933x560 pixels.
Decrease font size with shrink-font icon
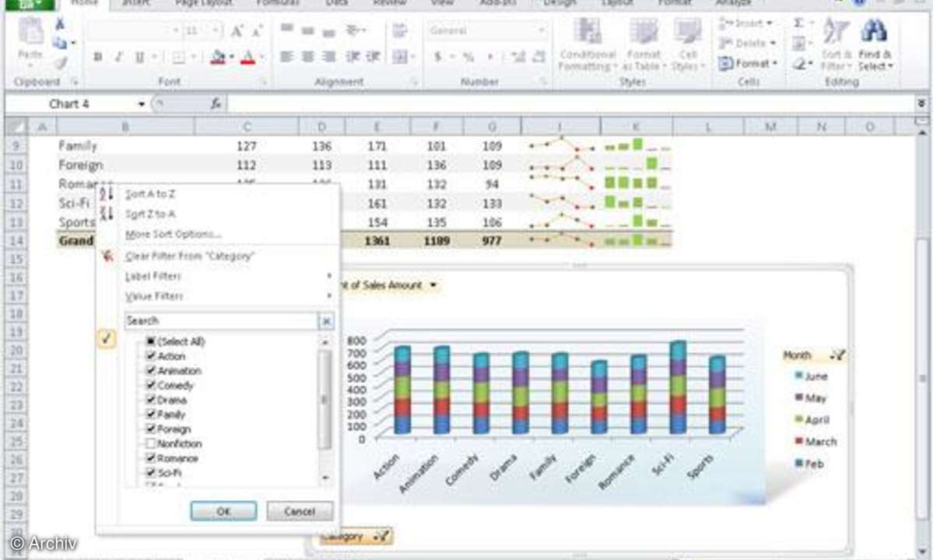(257, 30)
